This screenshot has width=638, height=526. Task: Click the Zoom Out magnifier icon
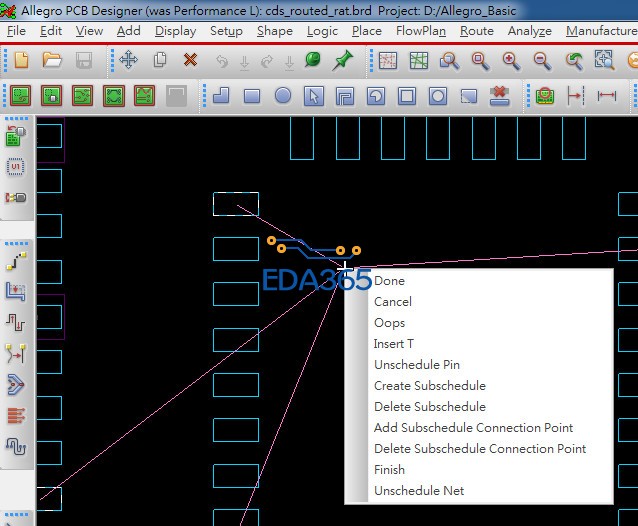tap(542, 60)
